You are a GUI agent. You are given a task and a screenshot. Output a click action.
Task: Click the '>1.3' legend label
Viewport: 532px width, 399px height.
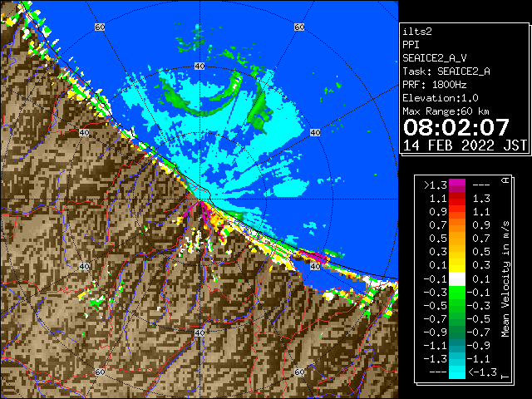click(x=435, y=185)
